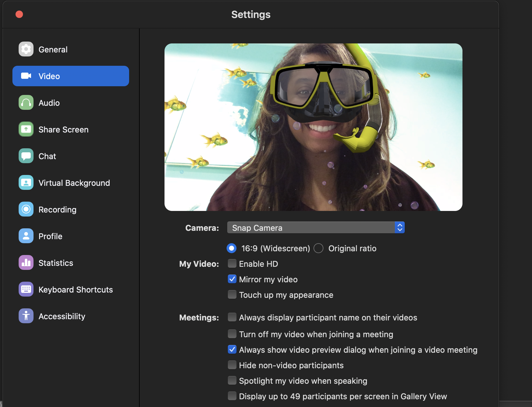Select 16:9 (Widescreen) aspect ratio

[232, 248]
